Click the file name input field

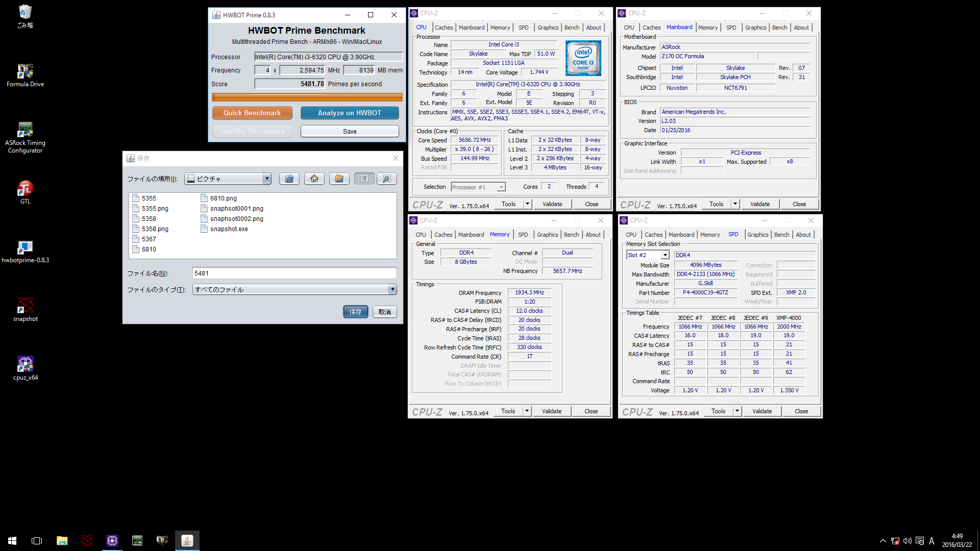point(295,273)
